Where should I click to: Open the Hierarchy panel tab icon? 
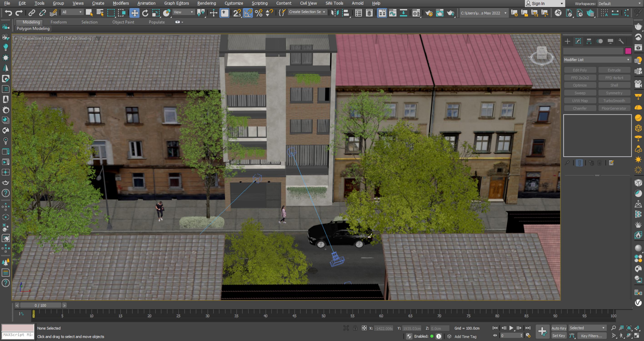(589, 41)
